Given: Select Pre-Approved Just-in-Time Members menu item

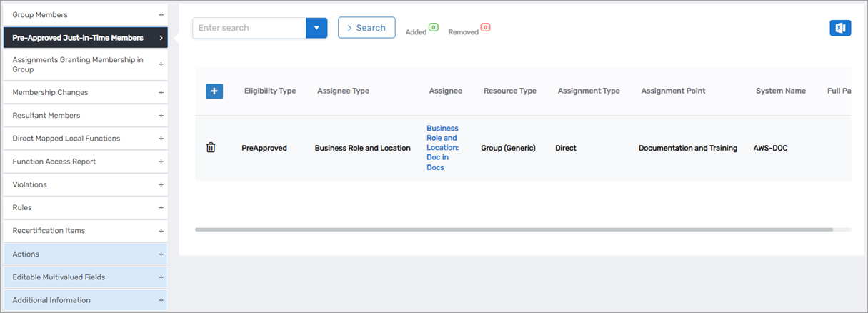Looking at the screenshot, I should pyautogui.click(x=86, y=38).
